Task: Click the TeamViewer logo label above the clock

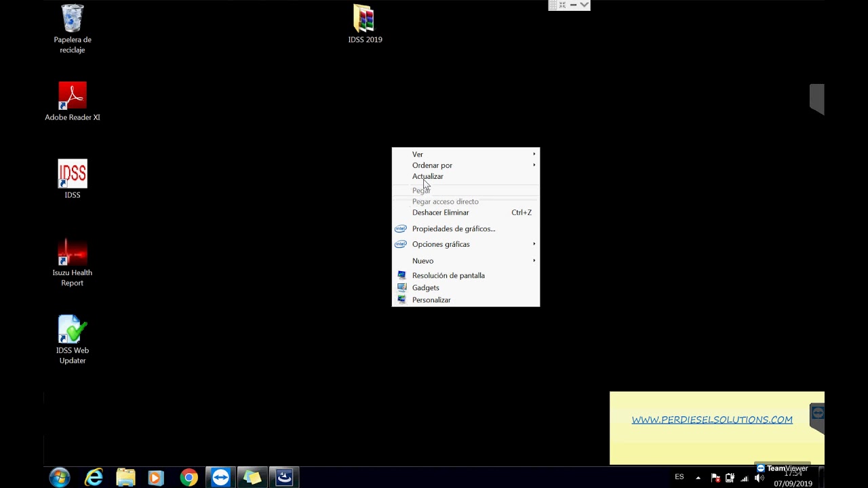Action: tap(783, 468)
